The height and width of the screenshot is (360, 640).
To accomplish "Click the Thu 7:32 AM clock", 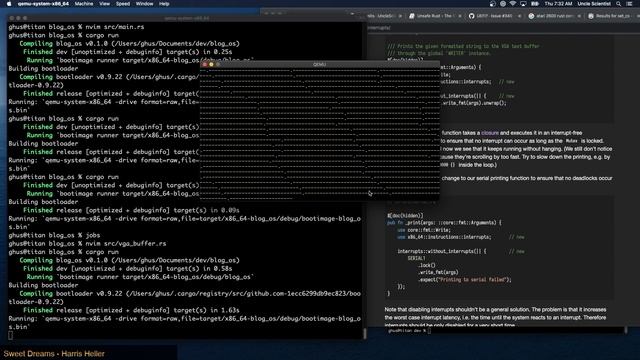I will point(558,4).
